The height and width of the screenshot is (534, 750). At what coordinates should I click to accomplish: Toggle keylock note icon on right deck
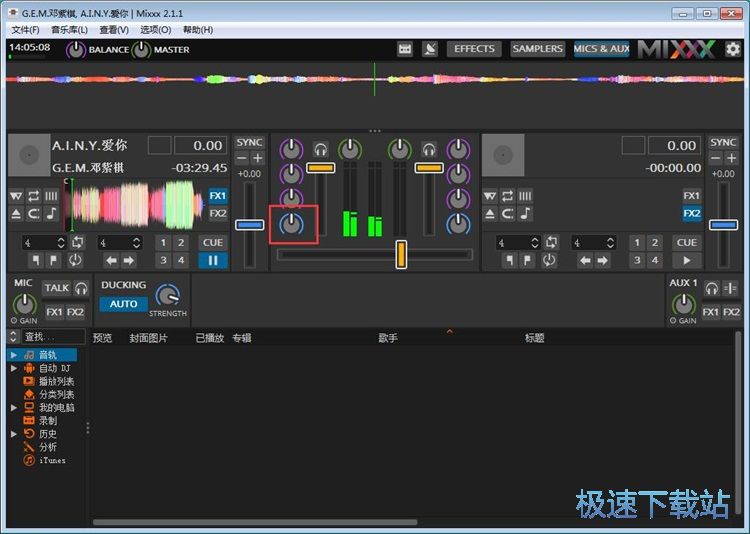click(x=526, y=214)
